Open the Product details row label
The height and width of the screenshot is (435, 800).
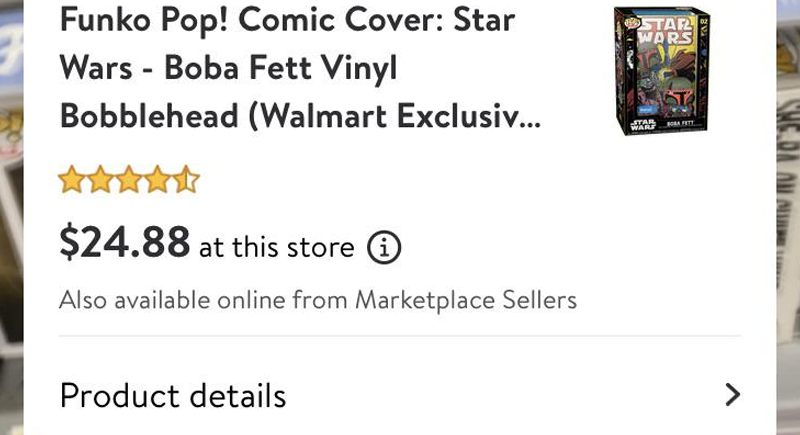pos(173,396)
